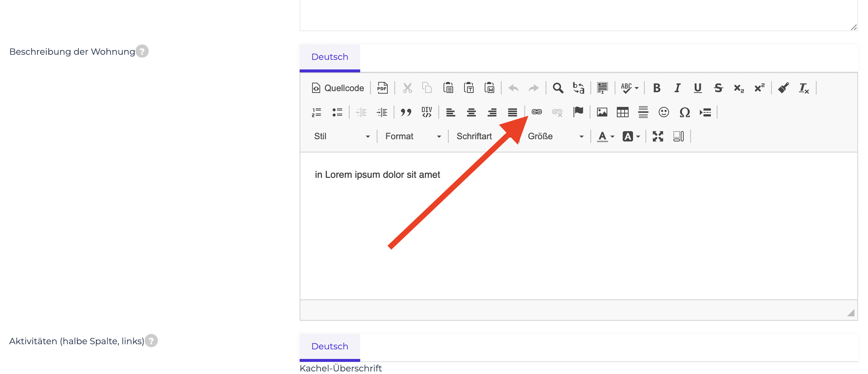868x374 pixels.
Task: Increase the paragraph indent
Action: (x=382, y=112)
